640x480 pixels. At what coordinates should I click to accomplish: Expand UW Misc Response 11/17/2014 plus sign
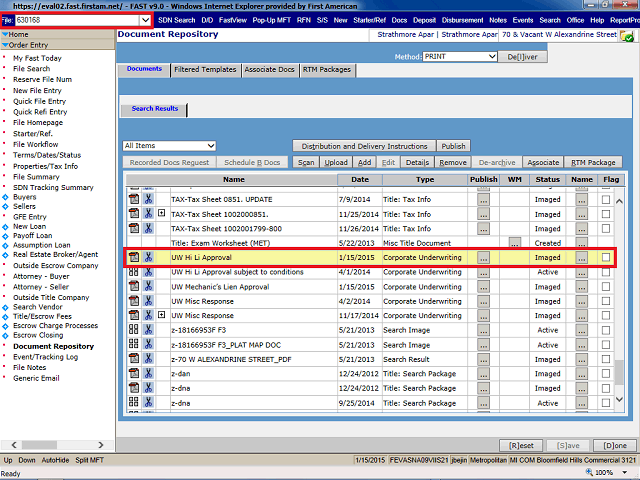[162, 315]
